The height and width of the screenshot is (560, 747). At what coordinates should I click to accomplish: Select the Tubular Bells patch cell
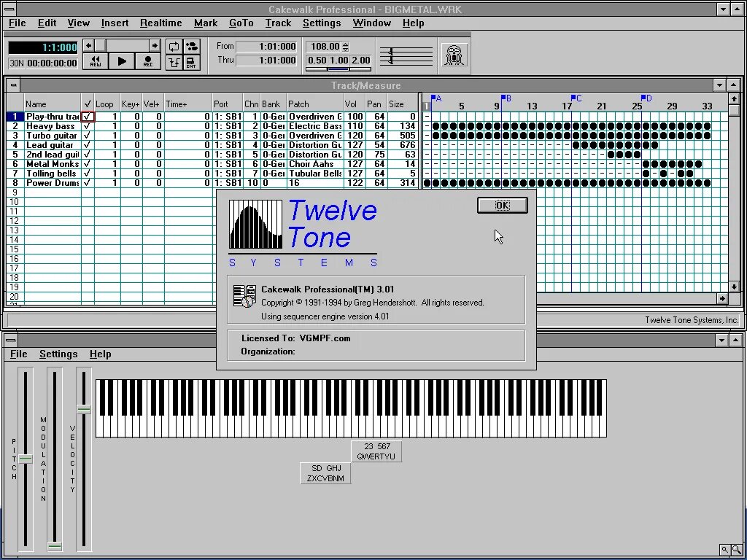click(x=315, y=174)
